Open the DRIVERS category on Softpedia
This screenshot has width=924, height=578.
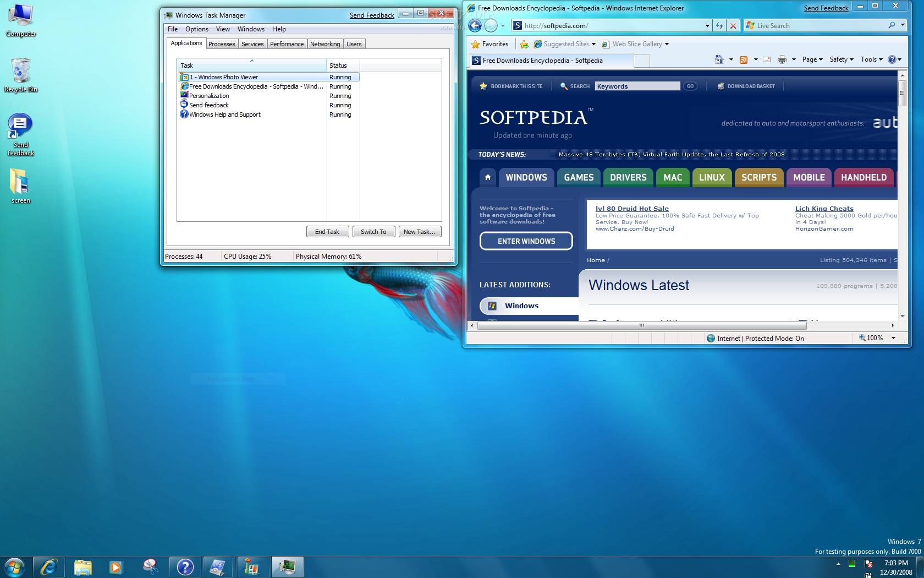[628, 177]
